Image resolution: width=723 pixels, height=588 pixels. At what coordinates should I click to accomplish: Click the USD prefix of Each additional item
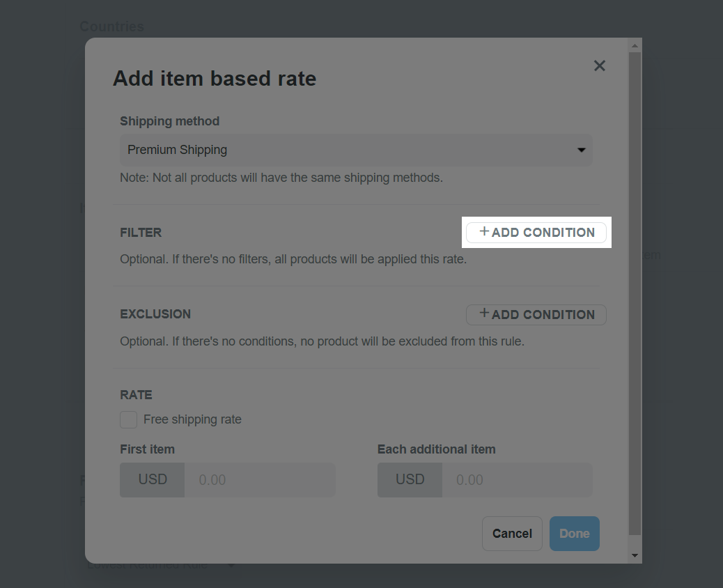410,480
